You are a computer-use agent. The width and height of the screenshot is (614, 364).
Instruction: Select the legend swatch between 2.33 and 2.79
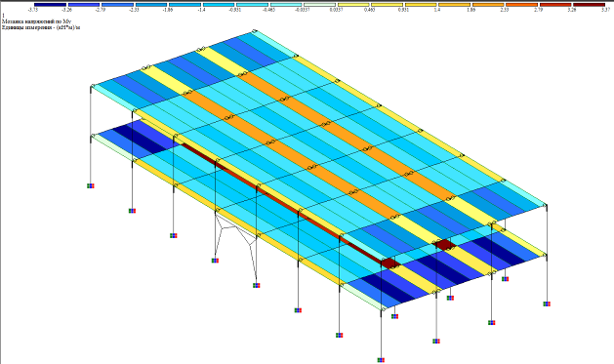[x=521, y=5]
